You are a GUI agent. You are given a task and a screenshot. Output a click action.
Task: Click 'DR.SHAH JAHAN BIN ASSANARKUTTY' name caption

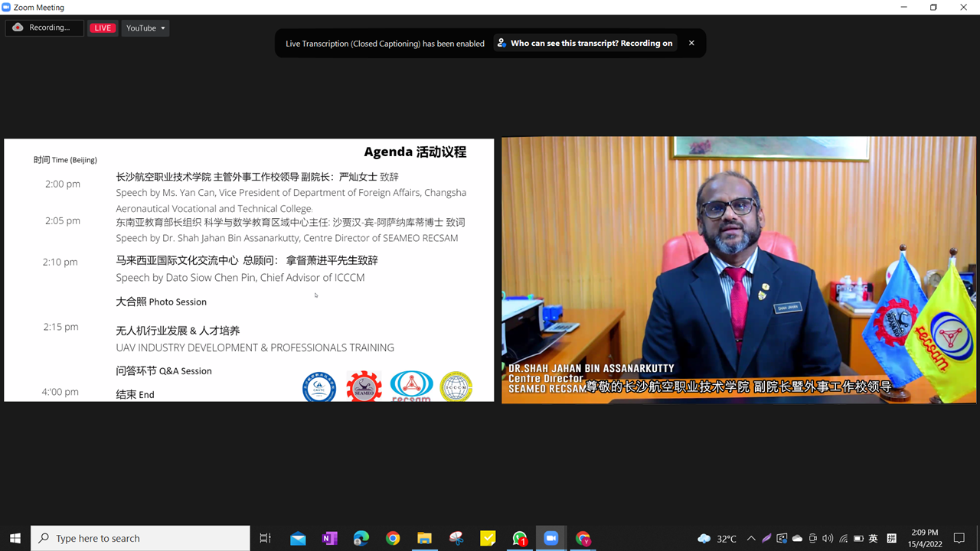click(x=591, y=368)
